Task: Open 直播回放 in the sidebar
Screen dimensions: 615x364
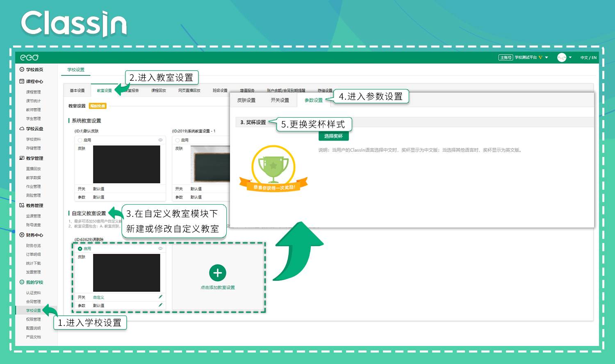Action: 34,169
